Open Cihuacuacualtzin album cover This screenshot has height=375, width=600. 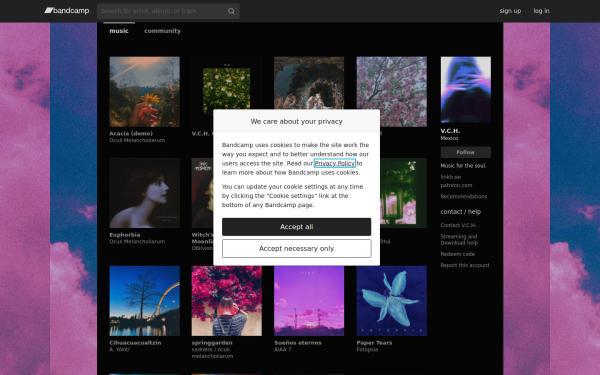pyautogui.click(x=145, y=301)
